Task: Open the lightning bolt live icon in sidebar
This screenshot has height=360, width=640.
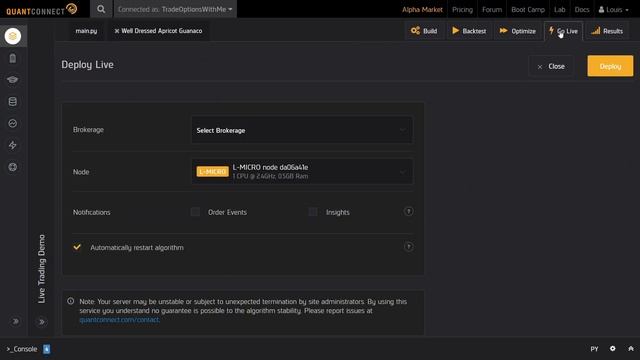Action: [13, 145]
